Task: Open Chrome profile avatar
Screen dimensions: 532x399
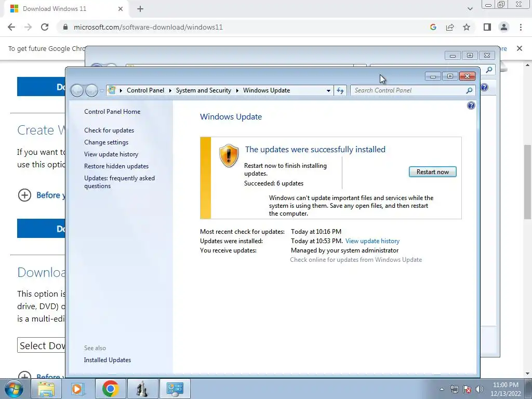Action: (504, 27)
